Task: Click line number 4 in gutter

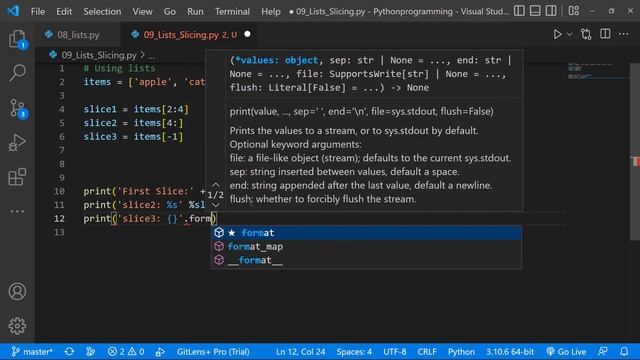Action: (62, 109)
